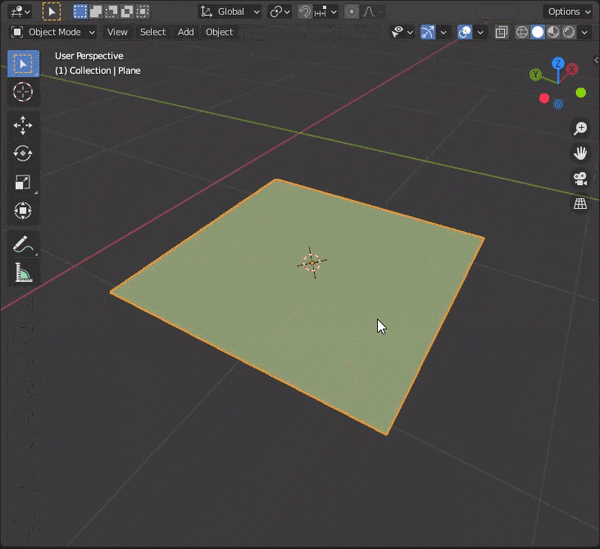Open the View menu
Image resolution: width=600 pixels, height=549 pixels.
click(117, 32)
